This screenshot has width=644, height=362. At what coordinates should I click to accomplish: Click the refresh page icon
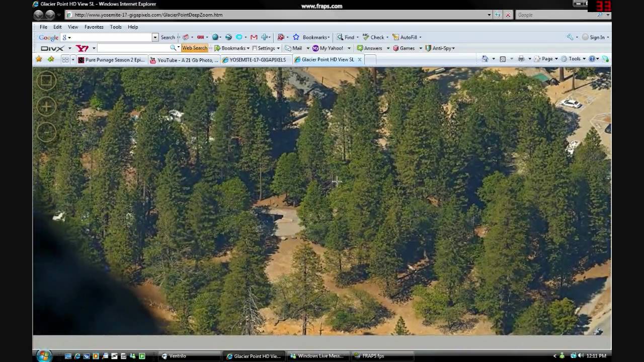pyautogui.click(x=498, y=15)
